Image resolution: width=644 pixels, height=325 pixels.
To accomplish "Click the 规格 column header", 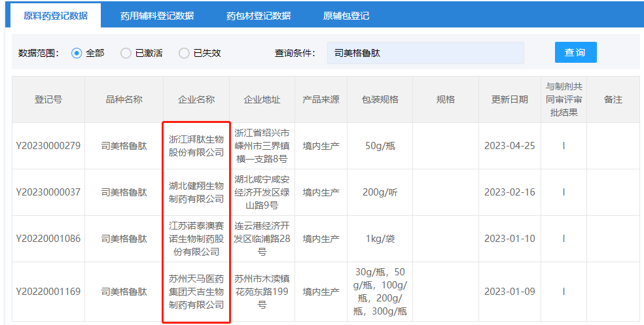I will 446,99.
